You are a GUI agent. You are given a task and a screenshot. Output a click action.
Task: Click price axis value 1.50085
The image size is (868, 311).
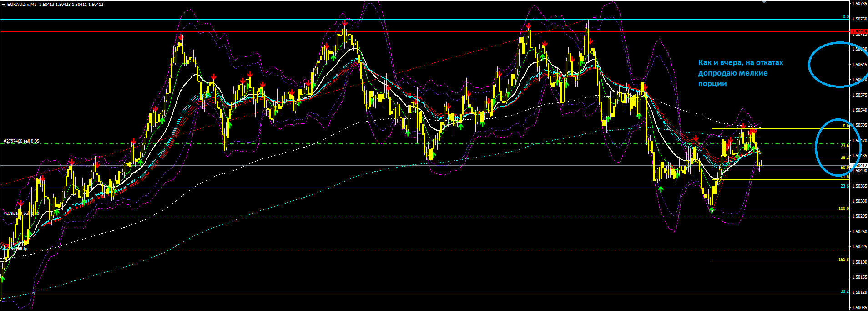click(859, 308)
